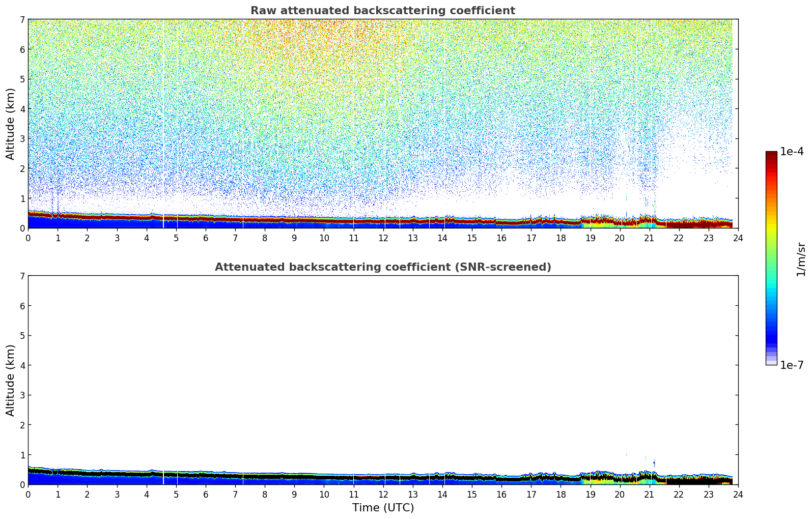The image size is (812, 519).
Task: Click altitude tick "7" on the raw plot
Action: 22,20
